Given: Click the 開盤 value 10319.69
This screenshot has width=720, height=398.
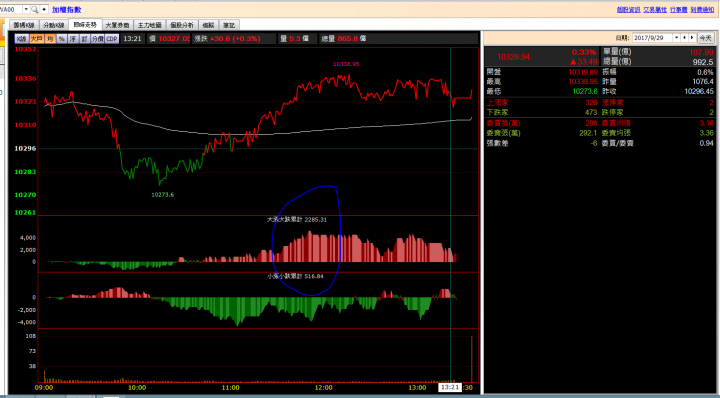Looking at the screenshot, I should tap(583, 72).
